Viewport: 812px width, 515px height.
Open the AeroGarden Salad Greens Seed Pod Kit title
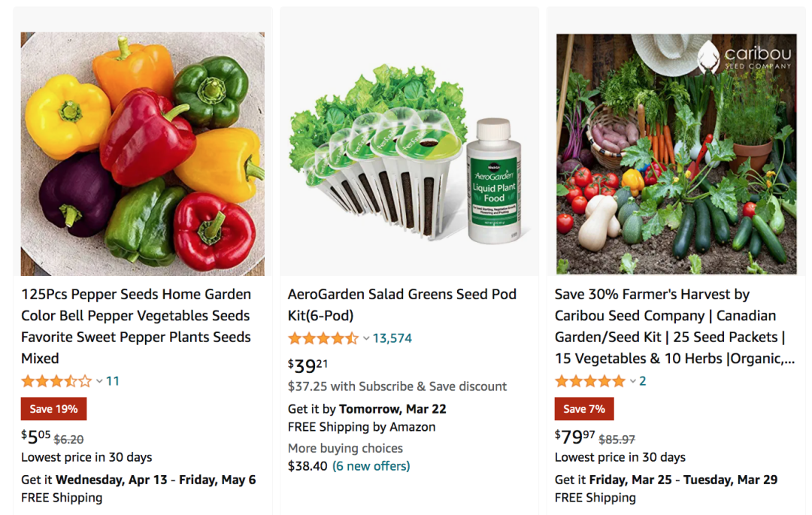[x=402, y=304]
